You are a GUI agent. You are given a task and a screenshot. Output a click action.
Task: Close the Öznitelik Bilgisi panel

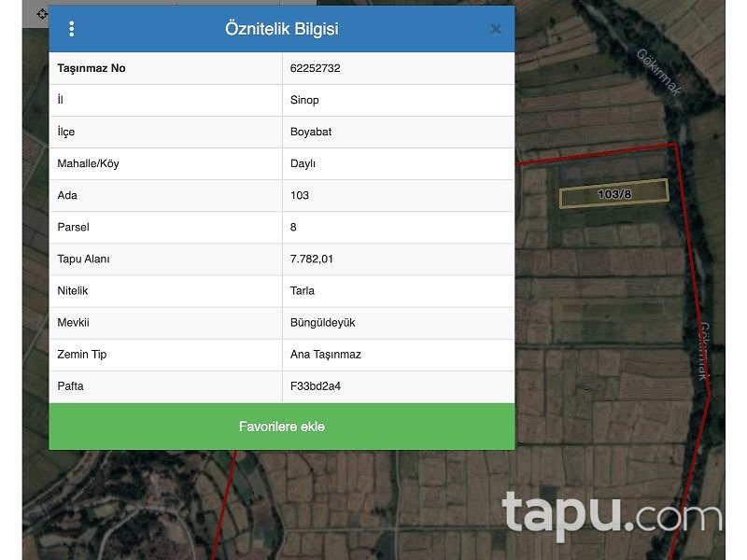(x=496, y=29)
